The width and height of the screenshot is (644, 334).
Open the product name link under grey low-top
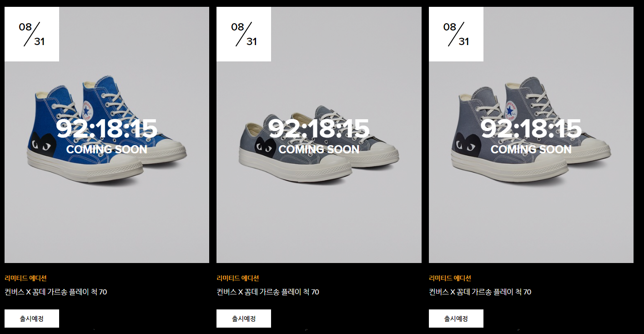pos(268,292)
